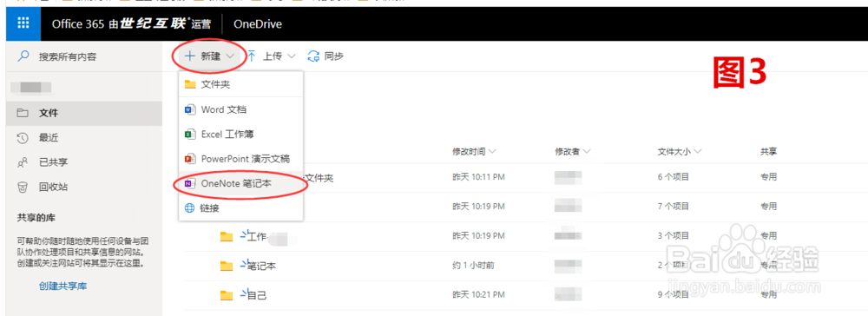The height and width of the screenshot is (316, 868).
Task: Choose Word 文档 menu item
Action: (240, 109)
